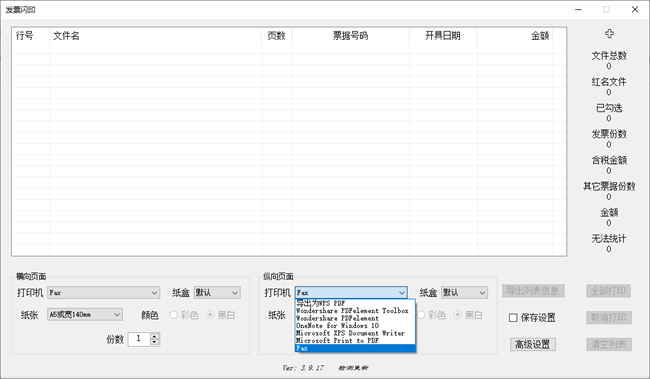The width and height of the screenshot is (650, 379).
Task: Click the 检测更新 update link
Action: click(x=353, y=368)
